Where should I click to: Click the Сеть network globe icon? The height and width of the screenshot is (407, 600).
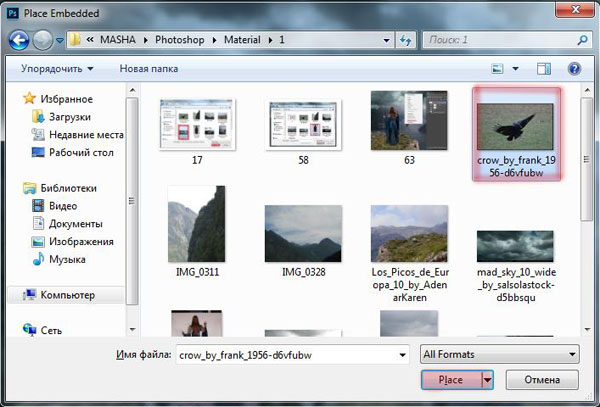29,330
